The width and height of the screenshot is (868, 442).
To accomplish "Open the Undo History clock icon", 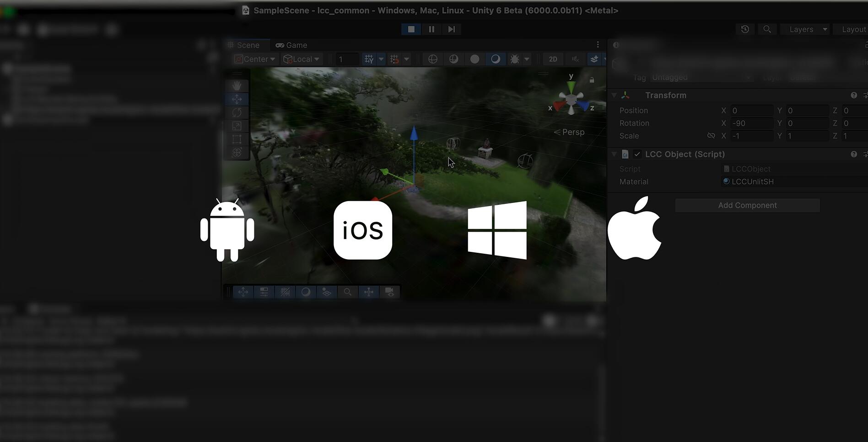I will point(745,29).
